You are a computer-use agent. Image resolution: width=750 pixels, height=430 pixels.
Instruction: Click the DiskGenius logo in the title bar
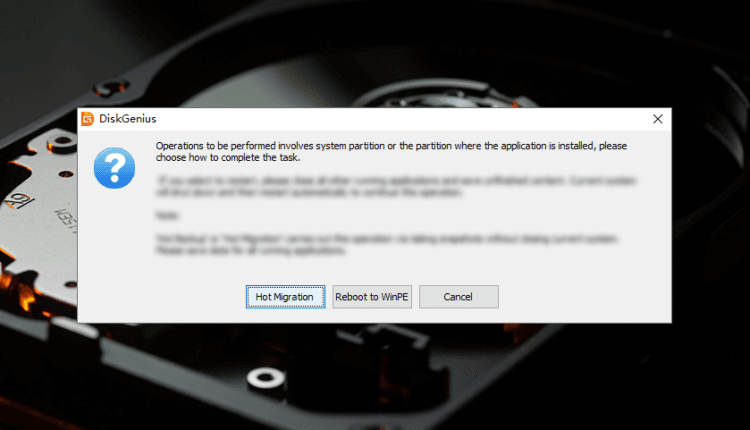tap(88, 119)
